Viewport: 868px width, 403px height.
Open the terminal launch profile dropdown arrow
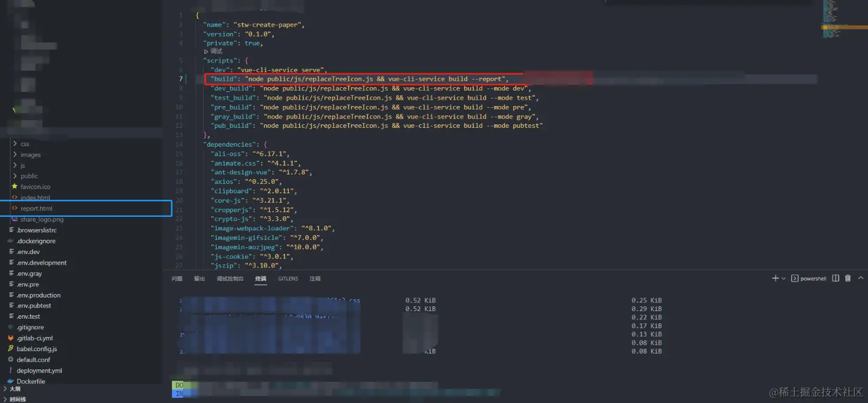tap(784, 279)
